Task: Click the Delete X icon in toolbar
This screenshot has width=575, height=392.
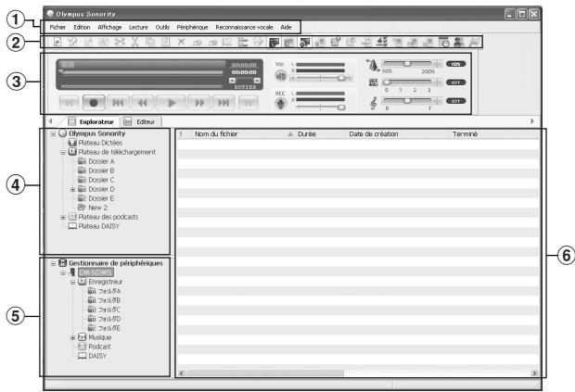Action: pyautogui.click(x=181, y=43)
